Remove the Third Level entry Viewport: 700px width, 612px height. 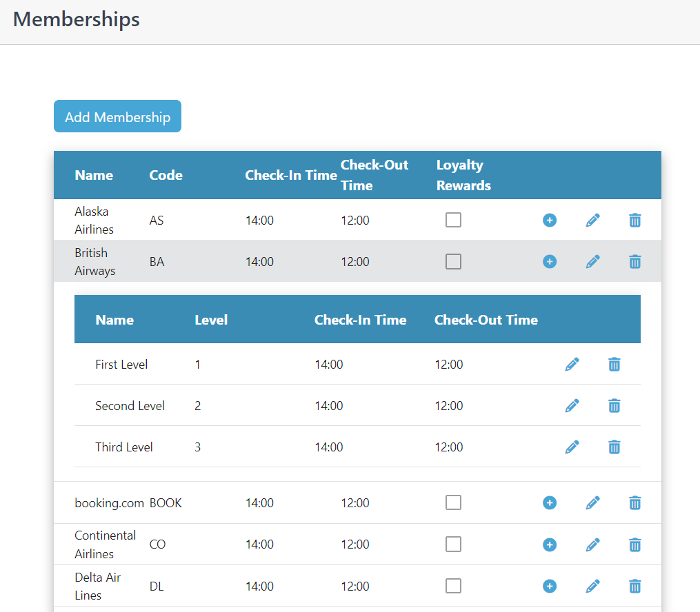click(x=614, y=447)
